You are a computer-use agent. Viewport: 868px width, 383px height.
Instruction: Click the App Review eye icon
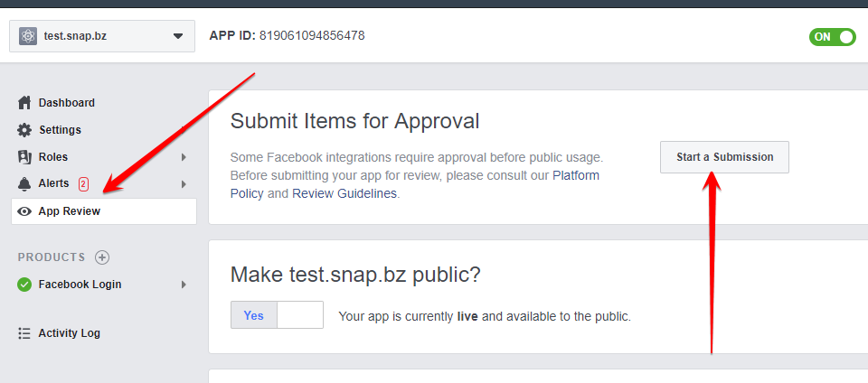(x=24, y=211)
